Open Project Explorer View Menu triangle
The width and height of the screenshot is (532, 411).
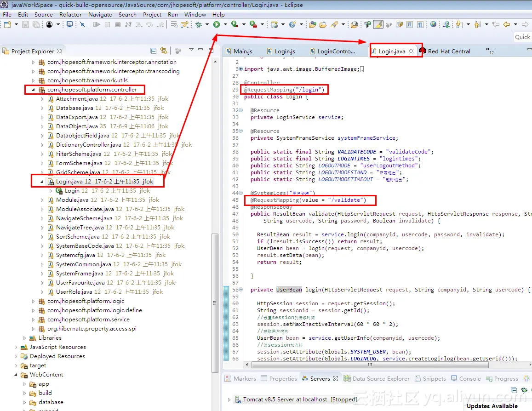click(191, 50)
